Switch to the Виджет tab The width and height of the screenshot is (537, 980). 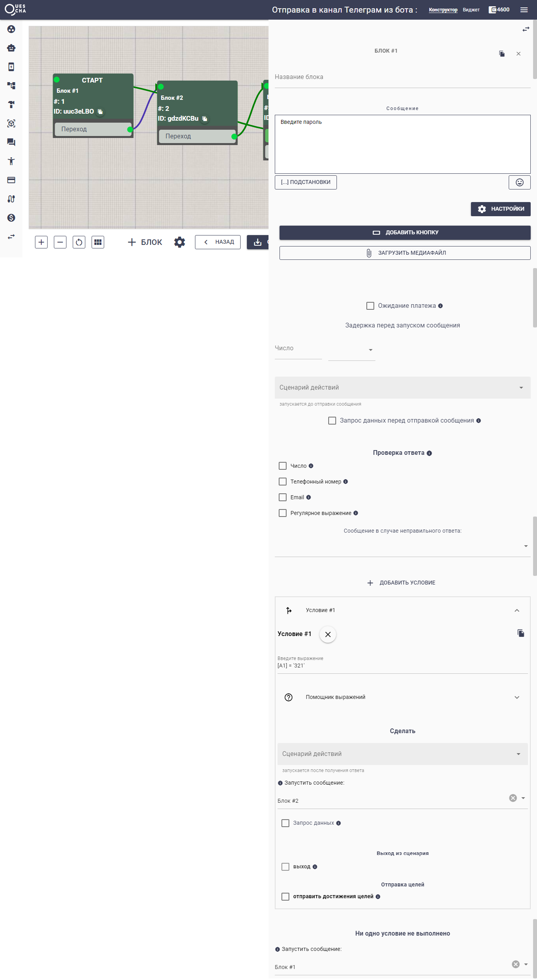click(x=471, y=10)
